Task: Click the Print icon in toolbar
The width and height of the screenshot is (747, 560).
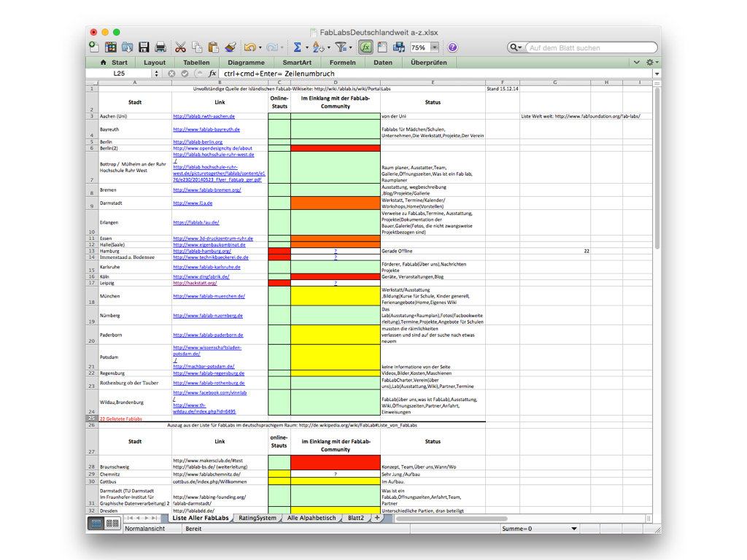Action: pyautogui.click(x=160, y=47)
